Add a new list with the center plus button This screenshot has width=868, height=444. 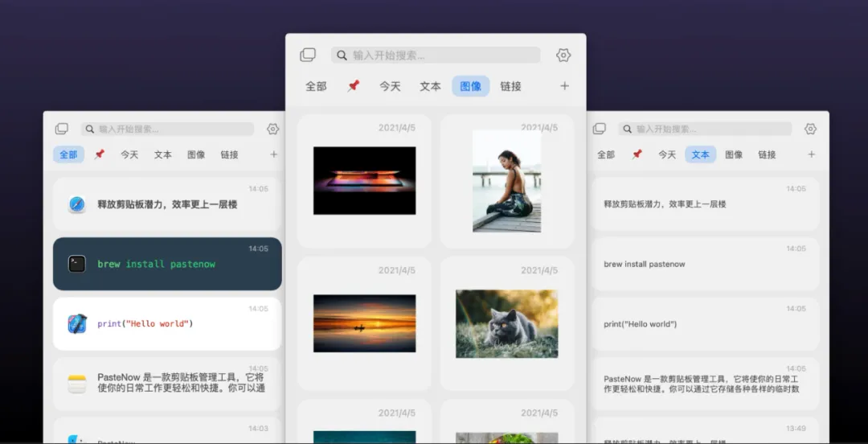point(565,86)
